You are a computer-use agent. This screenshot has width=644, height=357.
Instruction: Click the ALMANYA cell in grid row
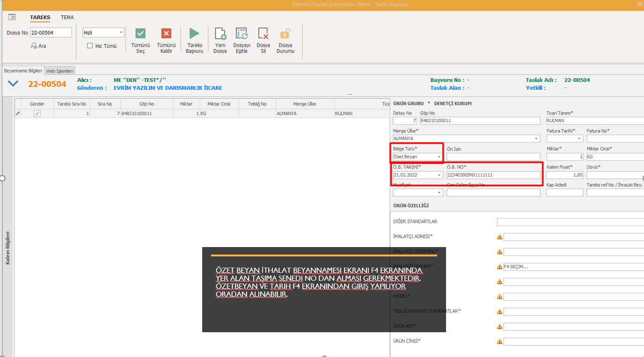(305, 113)
